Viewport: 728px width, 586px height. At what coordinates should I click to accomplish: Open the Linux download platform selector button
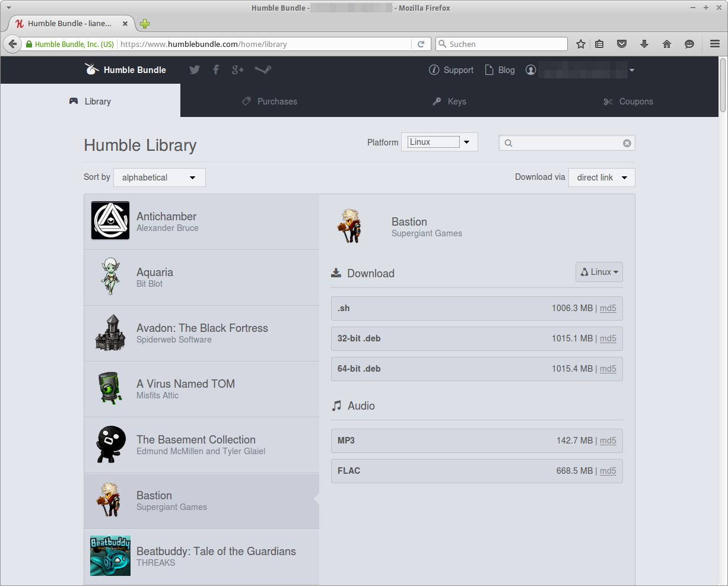599,272
